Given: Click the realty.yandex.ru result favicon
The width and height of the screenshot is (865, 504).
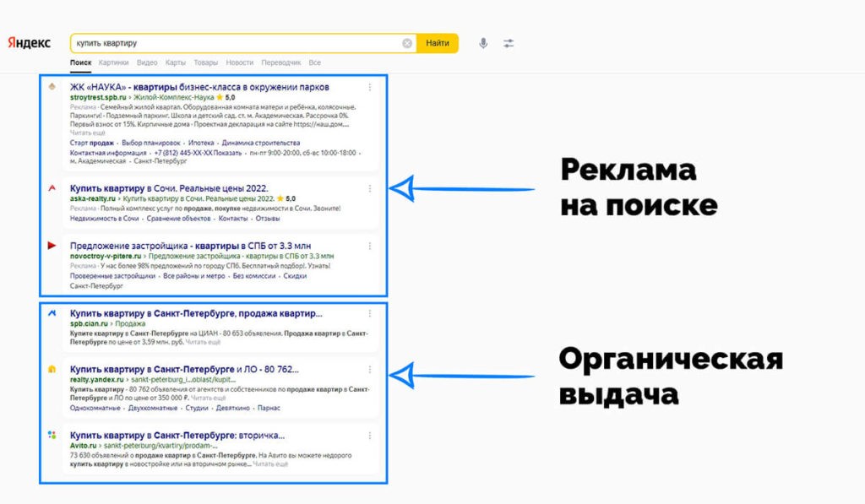Looking at the screenshot, I should [52, 369].
